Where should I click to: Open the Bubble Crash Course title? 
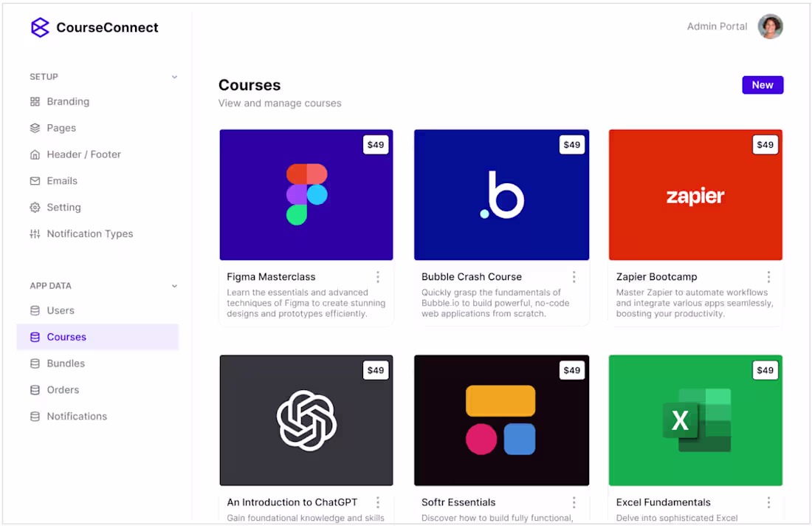471,277
